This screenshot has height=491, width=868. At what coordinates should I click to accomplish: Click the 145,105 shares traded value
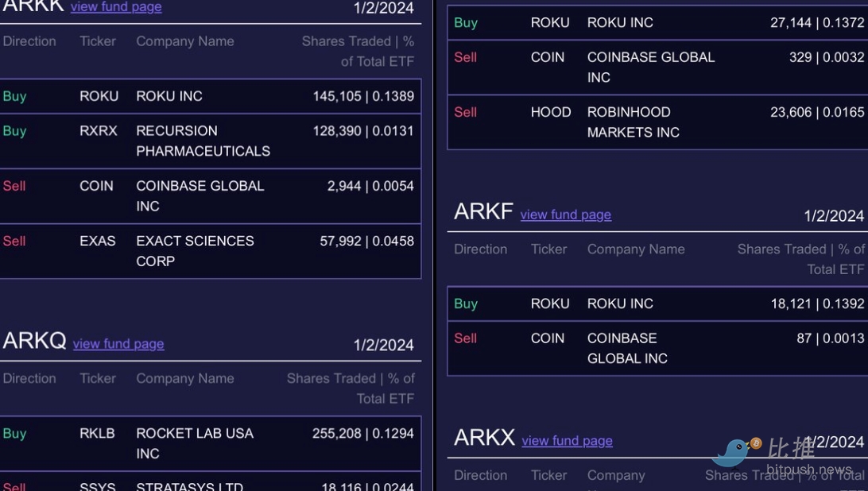tap(337, 96)
